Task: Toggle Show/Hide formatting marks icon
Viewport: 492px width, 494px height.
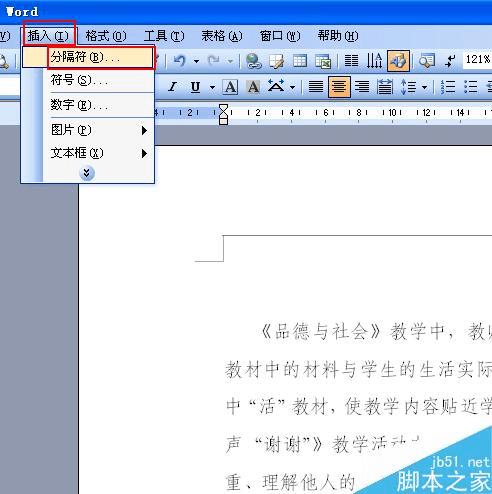Action: click(450, 61)
